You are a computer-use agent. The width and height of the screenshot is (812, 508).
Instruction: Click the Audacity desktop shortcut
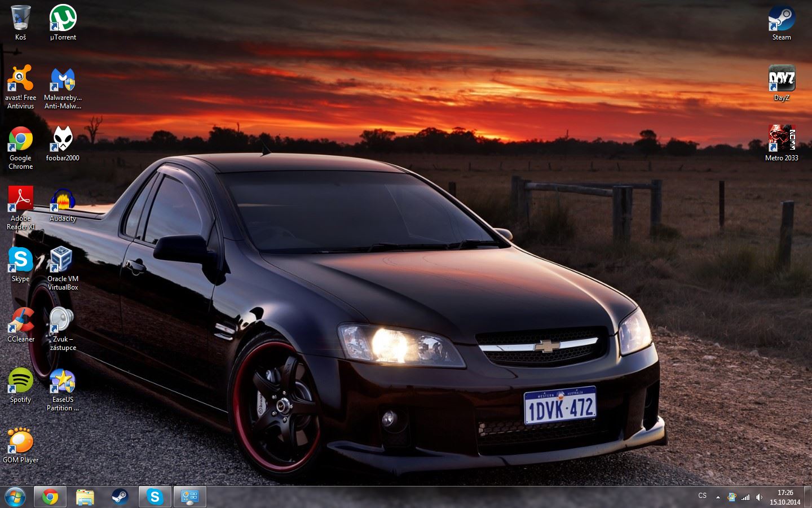(63, 200)
